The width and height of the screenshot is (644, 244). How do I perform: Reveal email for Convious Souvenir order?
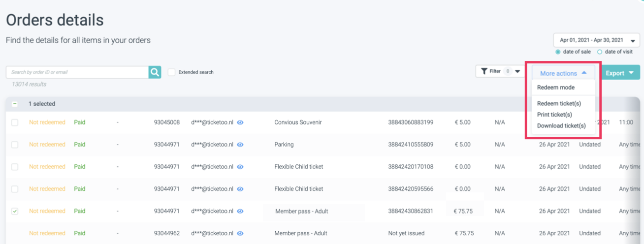(x=240, y=122)
